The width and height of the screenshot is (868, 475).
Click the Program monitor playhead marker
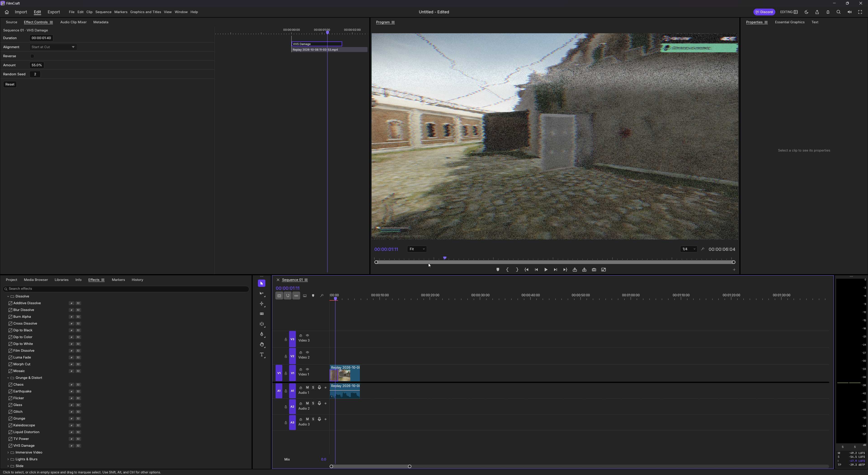445,258
